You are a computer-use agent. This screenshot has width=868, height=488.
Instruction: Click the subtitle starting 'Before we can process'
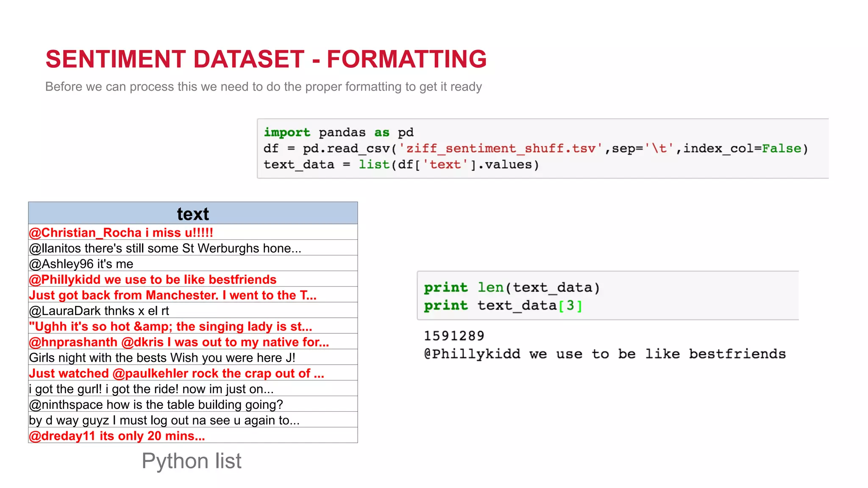tap(263, 86)
